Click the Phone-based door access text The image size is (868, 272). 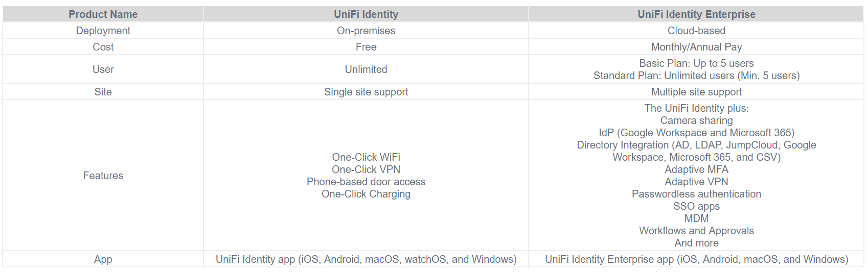(366, 182)
